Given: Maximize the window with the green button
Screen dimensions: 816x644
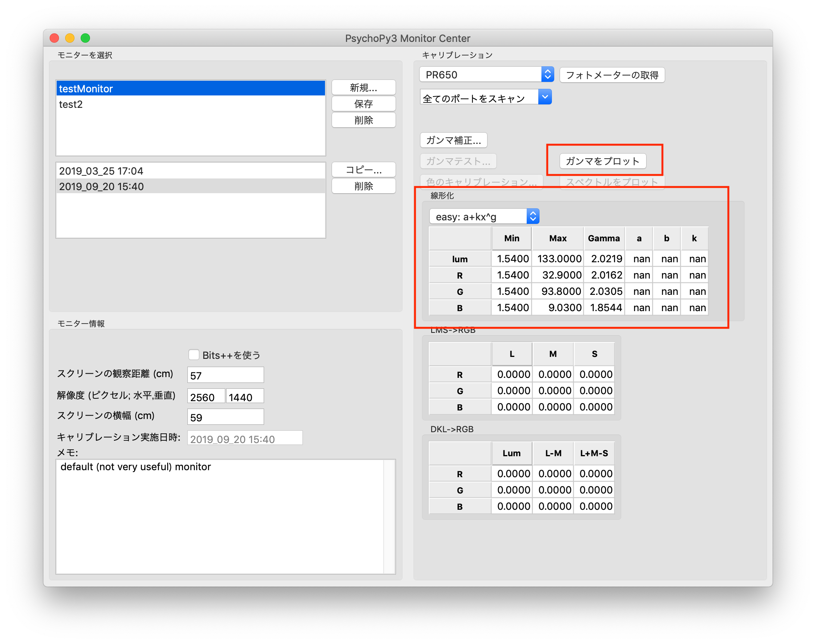Looking at the screenshot, I should [85, 38].
